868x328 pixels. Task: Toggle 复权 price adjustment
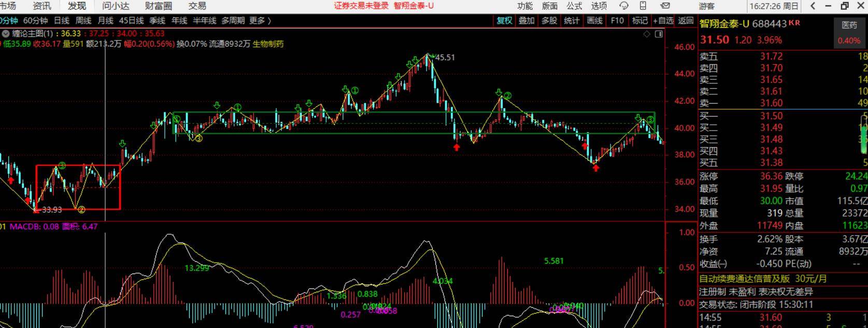[504, 21]
